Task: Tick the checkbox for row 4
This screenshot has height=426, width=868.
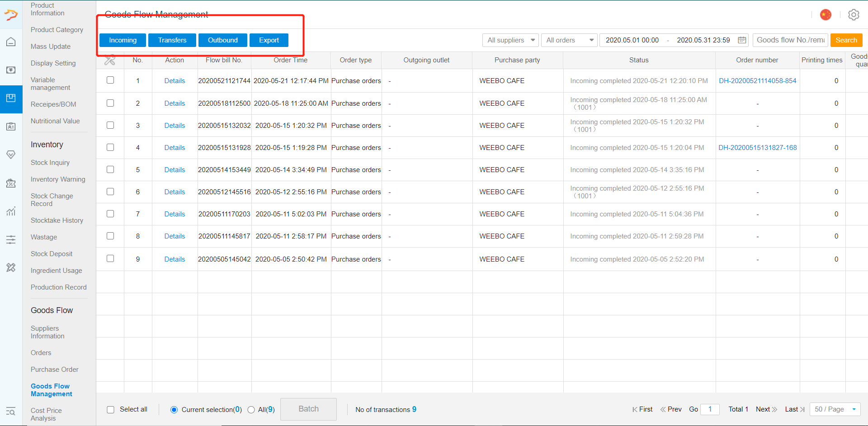Action: [110, 147]
